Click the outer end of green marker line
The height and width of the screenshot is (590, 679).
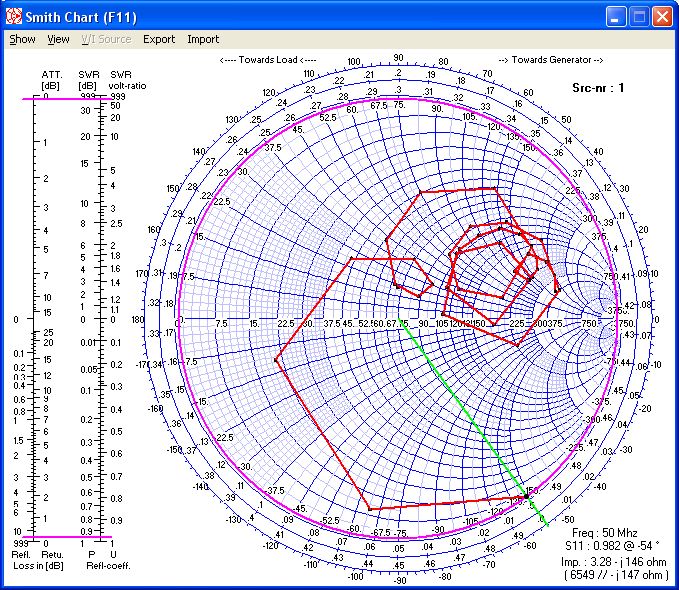[x=545, y=522]
